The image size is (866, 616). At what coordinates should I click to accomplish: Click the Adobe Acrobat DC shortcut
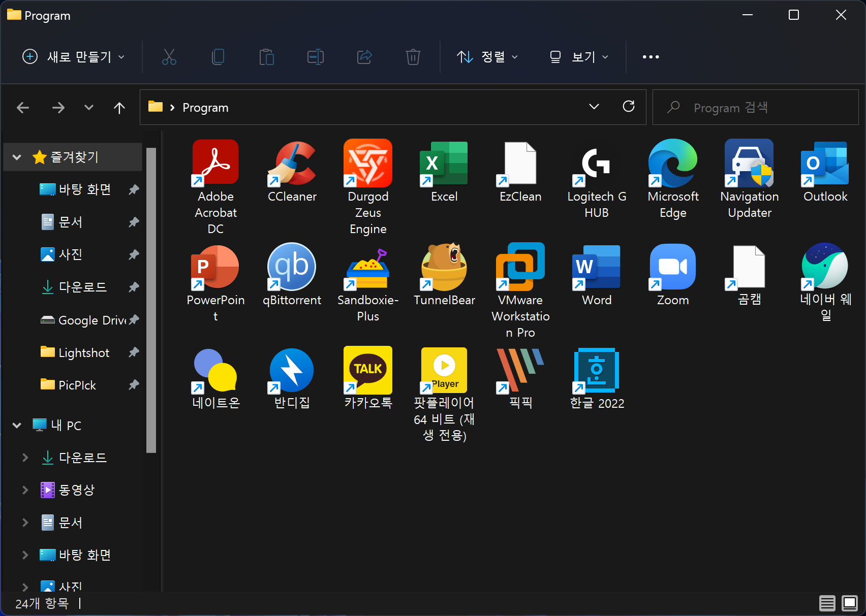215,164
